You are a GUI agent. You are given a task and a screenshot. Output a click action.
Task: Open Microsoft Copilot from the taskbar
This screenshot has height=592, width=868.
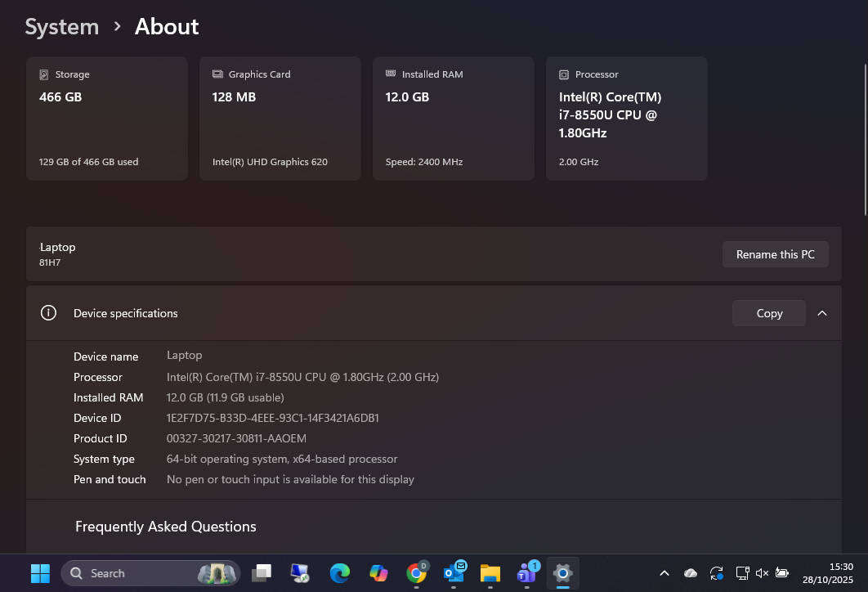coord(378,573)
